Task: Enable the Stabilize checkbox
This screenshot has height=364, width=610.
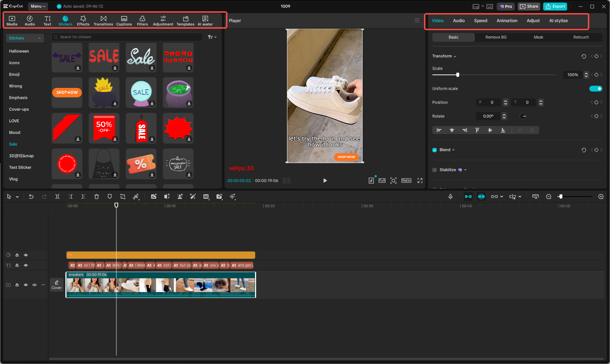Action: 434,170
